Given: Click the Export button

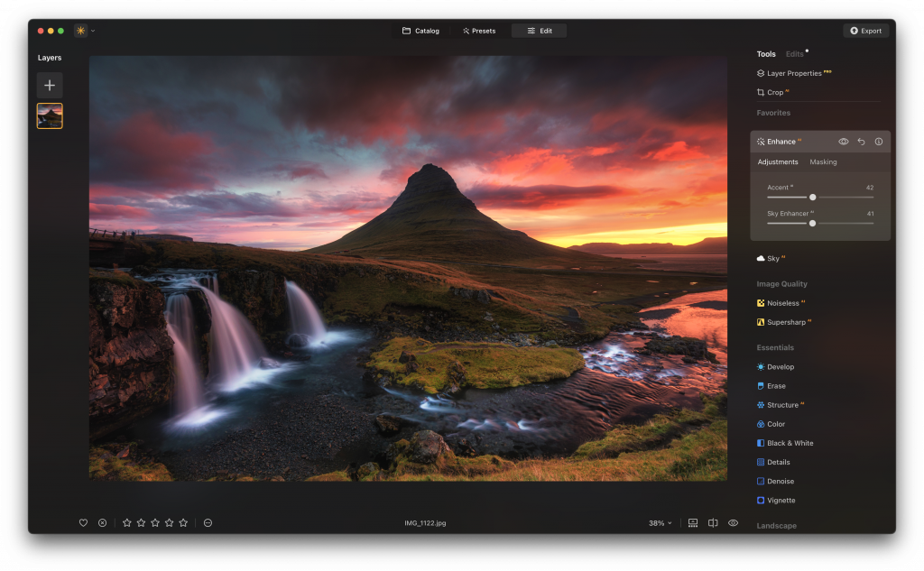Looking at the screenshot, I should click(x=865, y=31).
